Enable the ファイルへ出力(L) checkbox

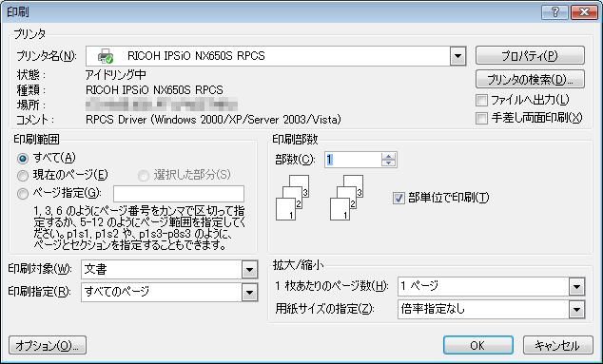481,101
